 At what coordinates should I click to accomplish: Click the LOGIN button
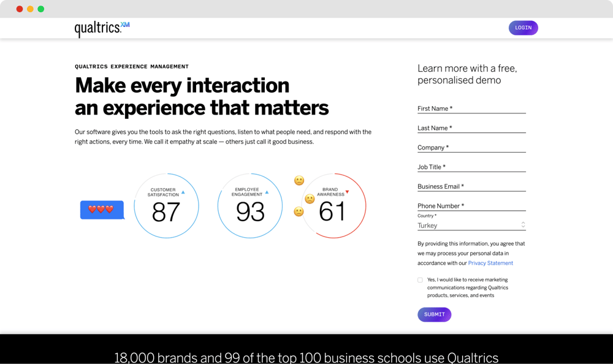(x=523, y=28)
